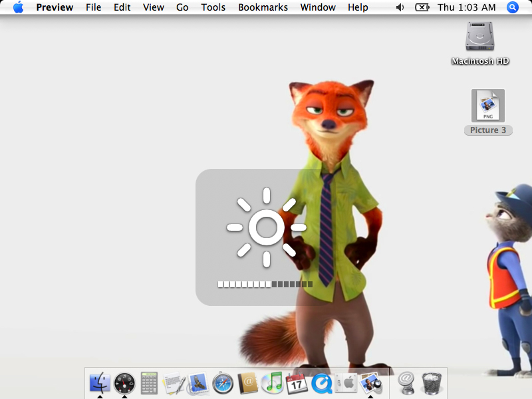This screenshot has height=399, width=532.
Task: Open the View menu
Action: tap(154, 7)
